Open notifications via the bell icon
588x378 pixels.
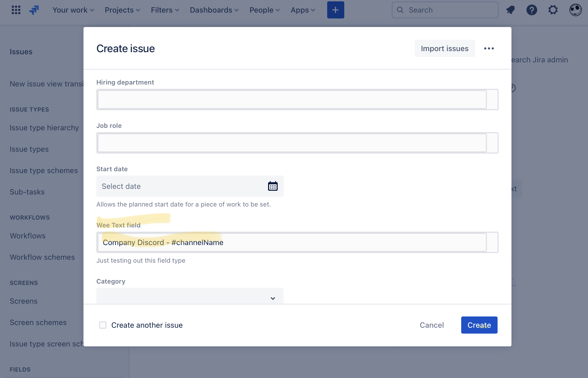[510, 10]
